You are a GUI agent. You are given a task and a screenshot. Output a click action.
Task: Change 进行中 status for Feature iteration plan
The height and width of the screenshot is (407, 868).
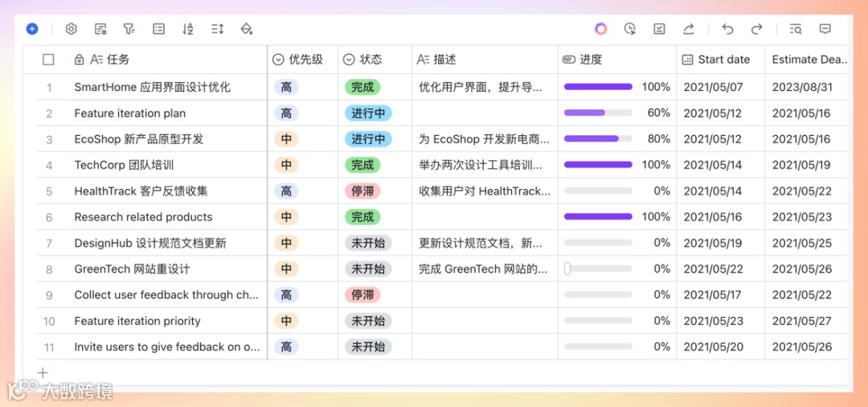(x=368, y=113)
